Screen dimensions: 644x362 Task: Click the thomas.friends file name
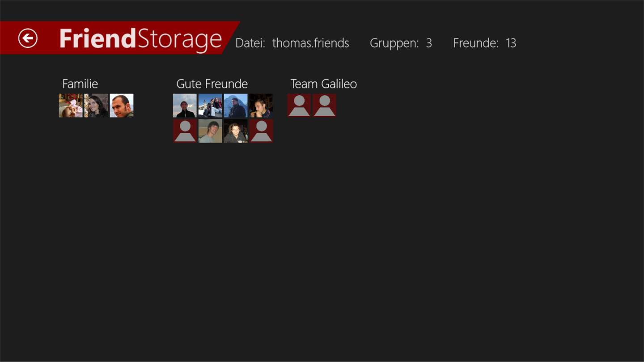coord(310,43)
